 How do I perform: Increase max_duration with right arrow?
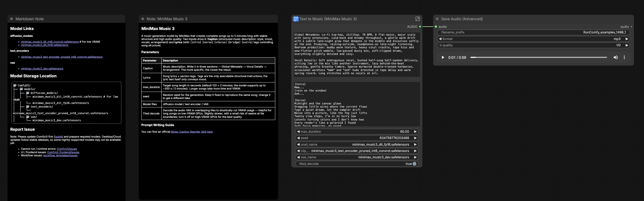coord(415,131)
